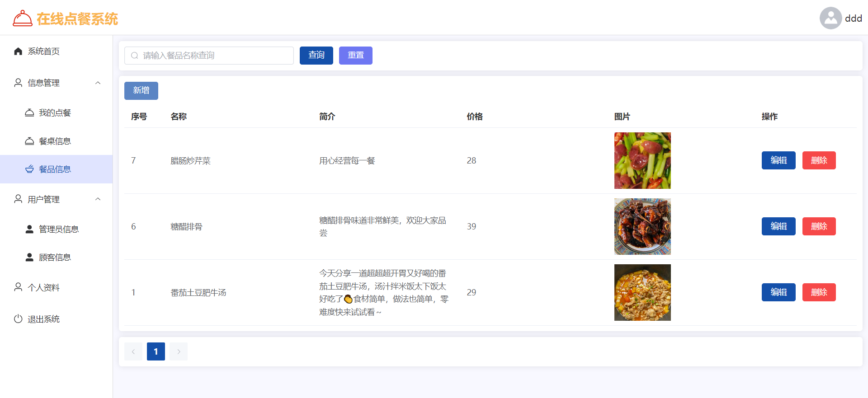Select page 1 in pagination
Image resolution: width=868 pixels, height=398 pixels.
(156, 351)
